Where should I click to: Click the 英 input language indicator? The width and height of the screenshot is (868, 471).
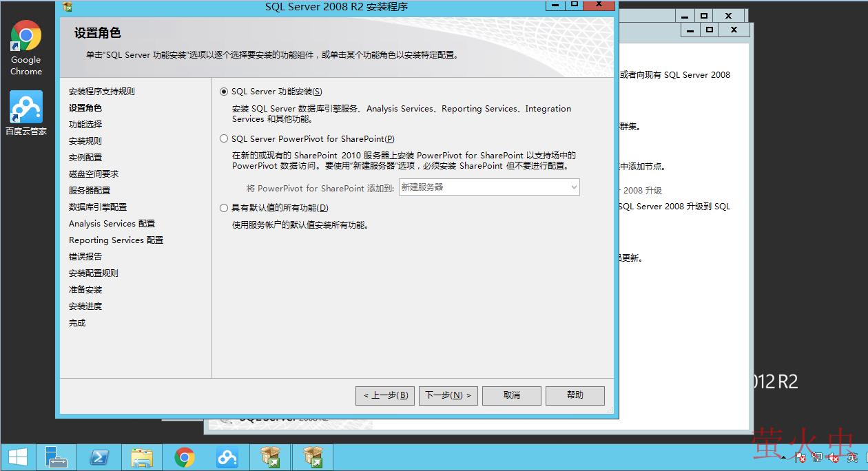(x=852, y=457)
